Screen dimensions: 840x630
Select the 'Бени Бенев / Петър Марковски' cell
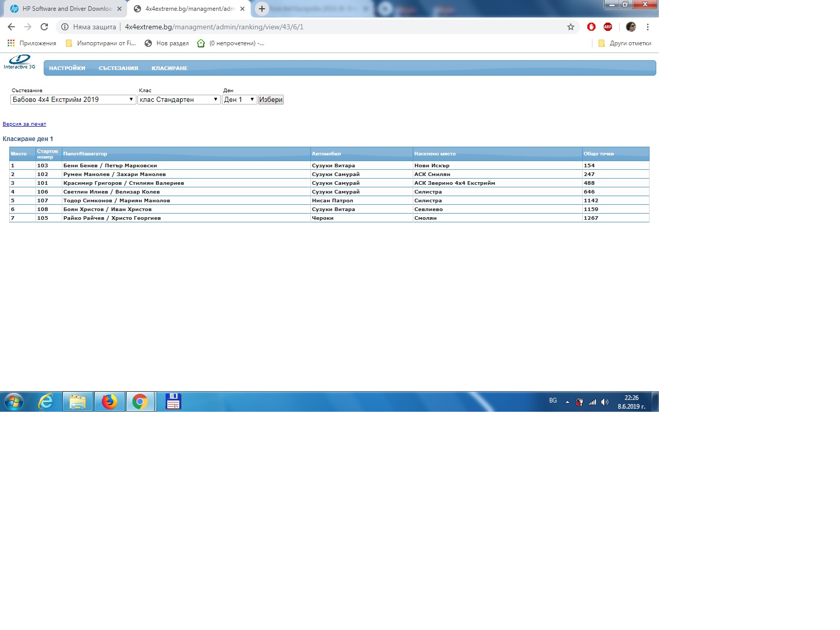[x=186, y=166]
